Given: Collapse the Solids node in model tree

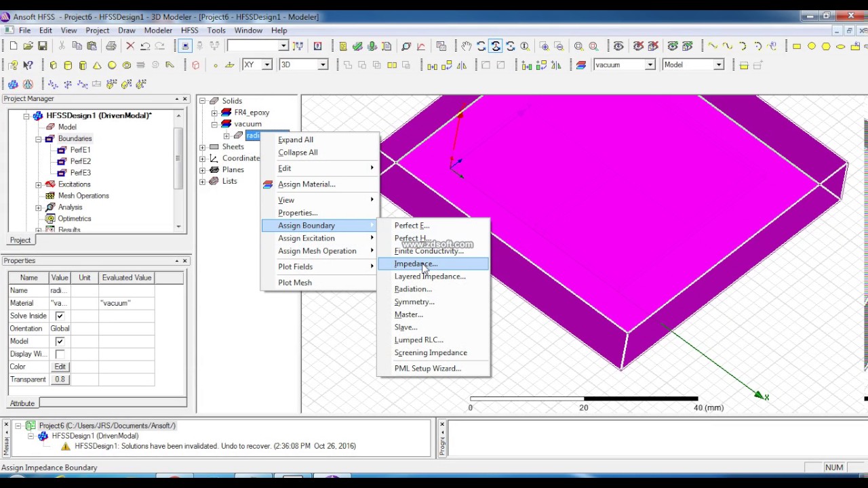Looking at the screenshot, I should coord(202,101).
